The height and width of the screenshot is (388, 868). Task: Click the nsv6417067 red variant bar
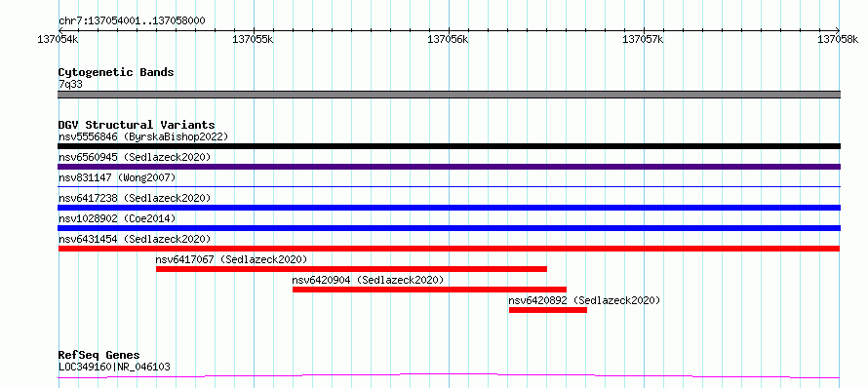(351, 269)
